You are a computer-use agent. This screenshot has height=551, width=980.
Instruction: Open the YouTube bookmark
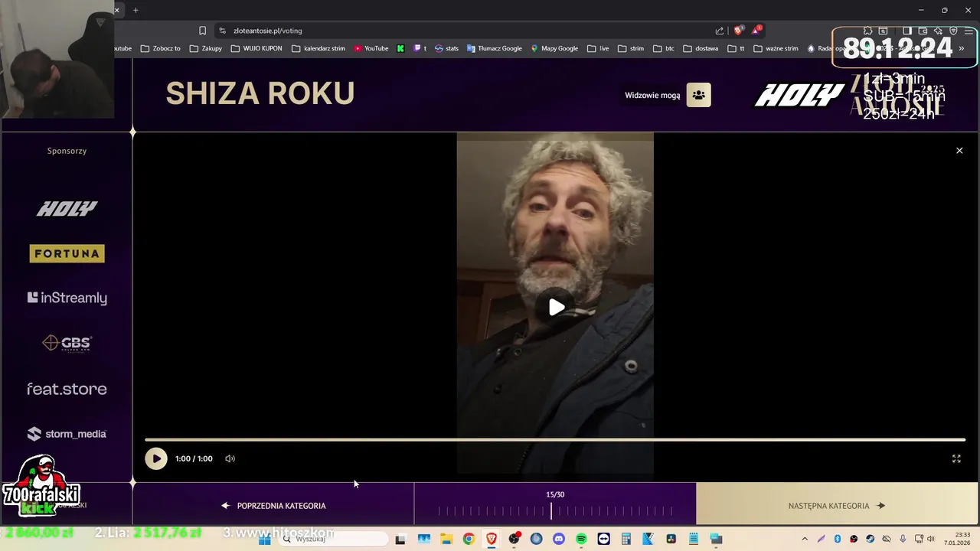coord(371,48)
